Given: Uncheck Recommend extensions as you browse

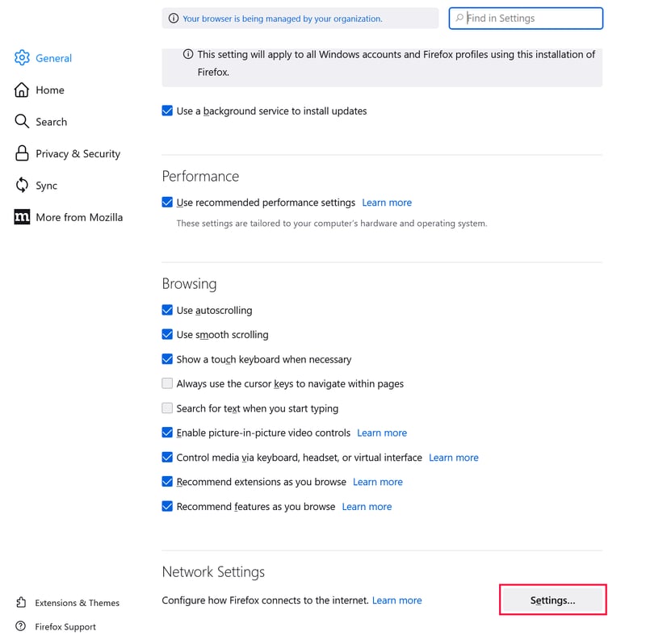Looking at the screenshot, I should pyautogui.click(x=167, y=482).
